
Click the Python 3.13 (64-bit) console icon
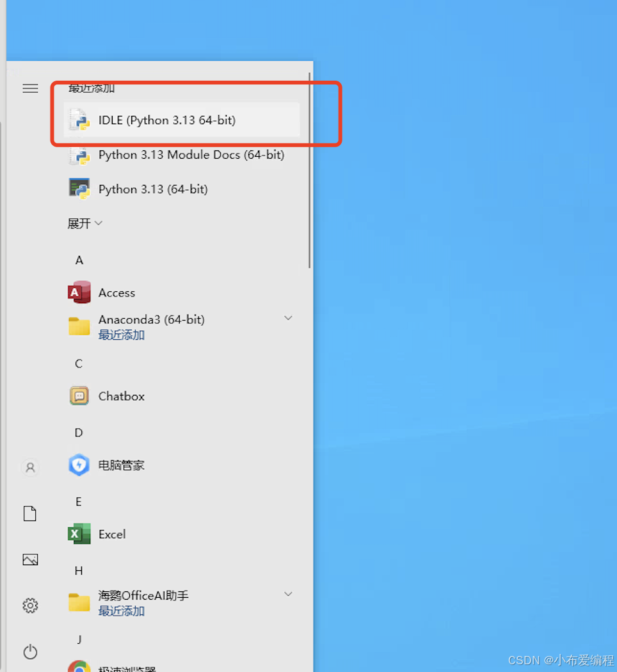tap(79, 189)
